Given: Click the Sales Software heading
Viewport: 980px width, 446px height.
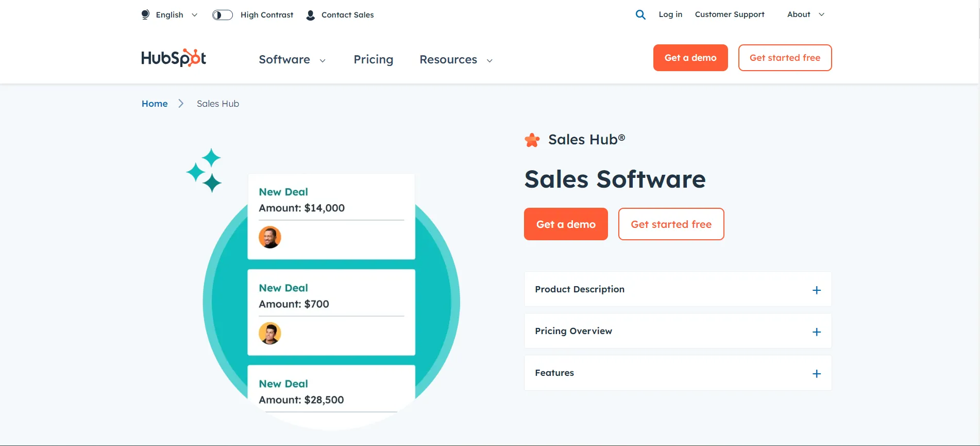Looking at the screenshot, I should (615, 179).
